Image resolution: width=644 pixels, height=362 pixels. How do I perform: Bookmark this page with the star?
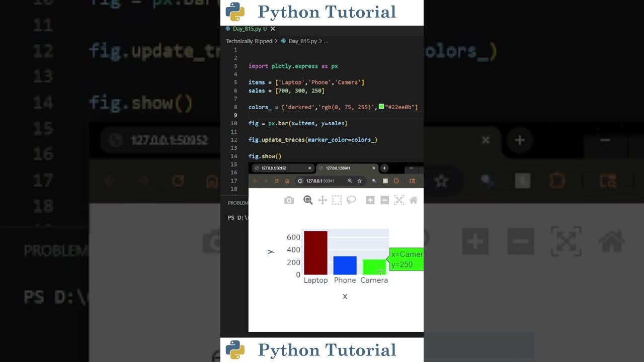pos(359,181)
